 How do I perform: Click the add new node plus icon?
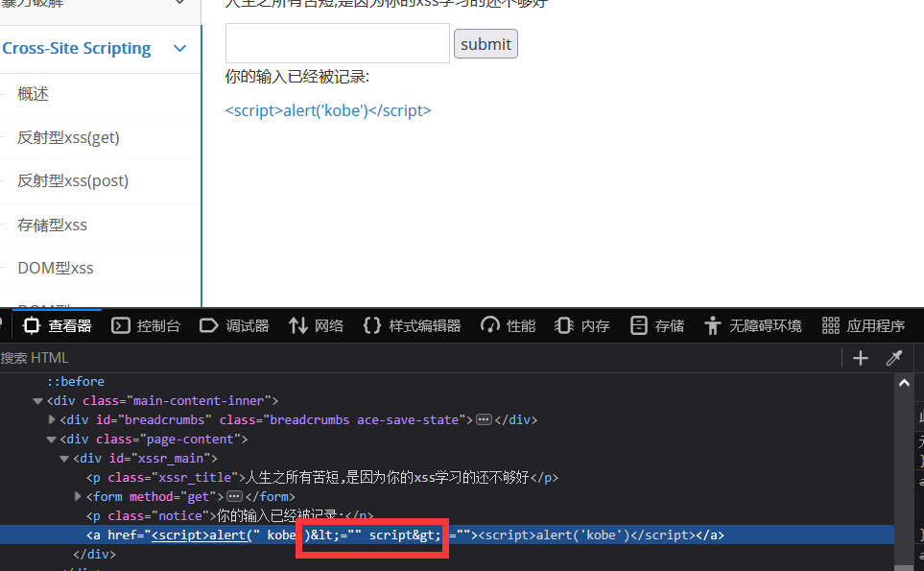861,358
